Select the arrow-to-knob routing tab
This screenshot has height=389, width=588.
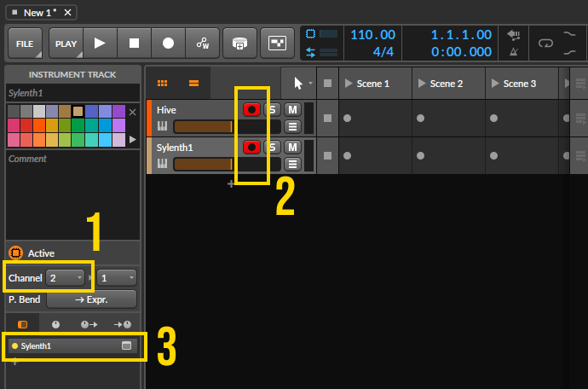point(123,324)
